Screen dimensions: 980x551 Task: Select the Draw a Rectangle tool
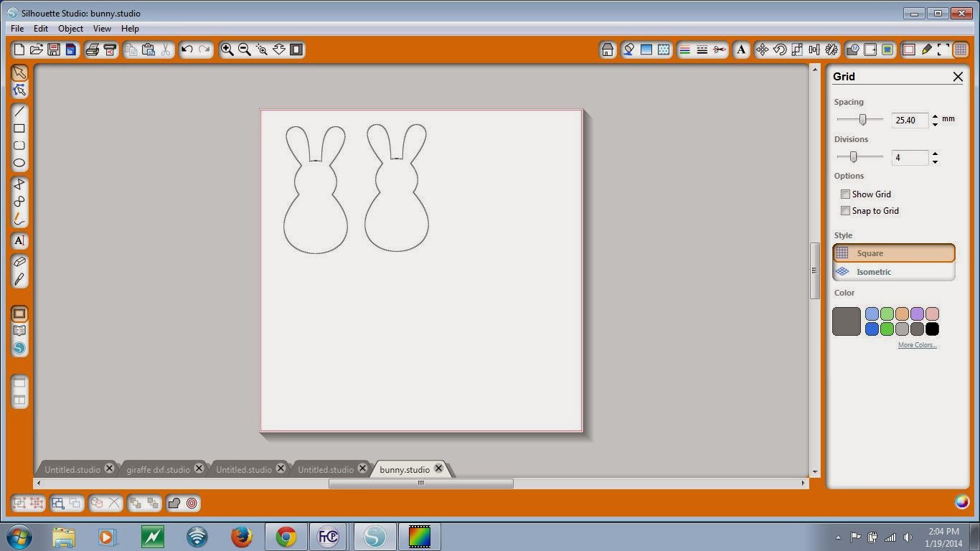coord(19,128)
